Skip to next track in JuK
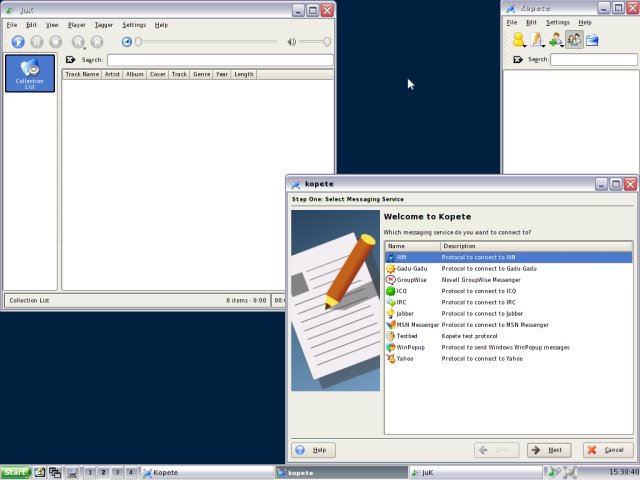Image resolution: width=640 pixels, height=480 pixels. click(x=97, y=42)
